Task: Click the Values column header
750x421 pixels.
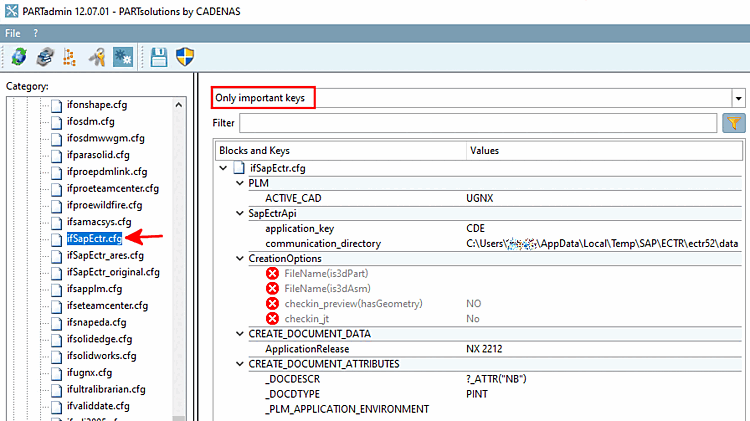Action: [x=604, y=151]
